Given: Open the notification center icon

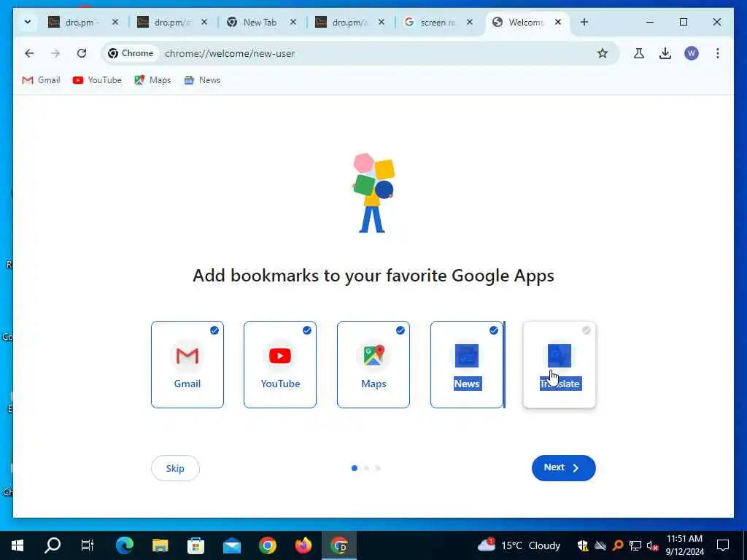Looking at the screenshot, I should [723, 545].
